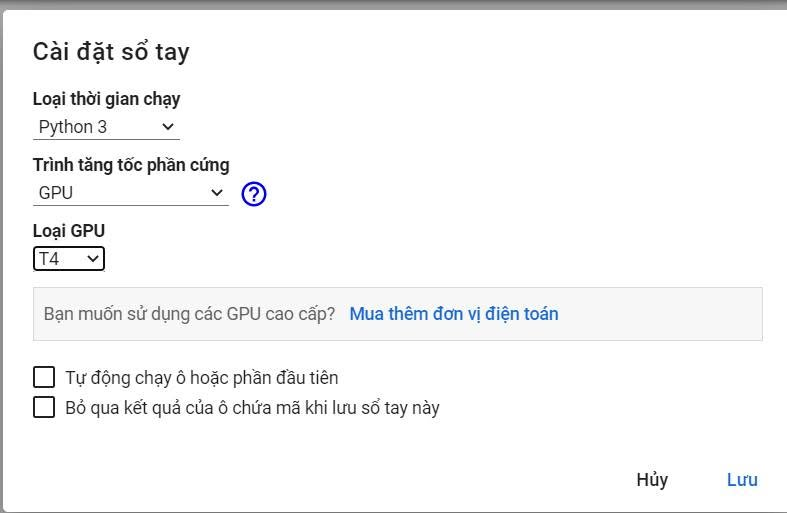
Task: Open the Python 3 runtime type dropdown
Action: tap(106, 127)
